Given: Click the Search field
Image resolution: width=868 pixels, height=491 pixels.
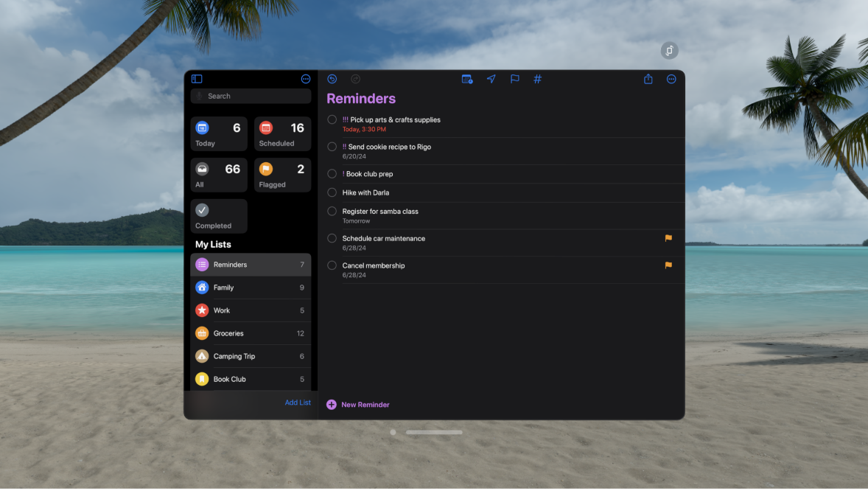Looking at the screenshot, I should [x=251, y=96].
